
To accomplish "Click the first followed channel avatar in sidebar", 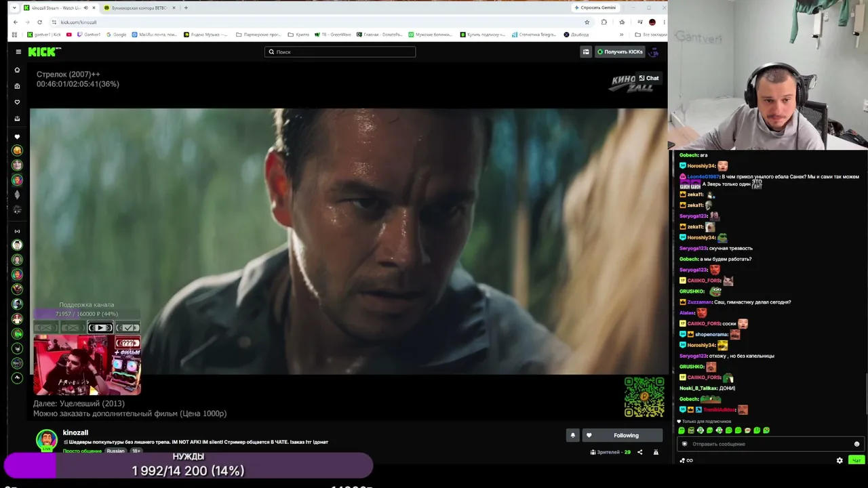I will (x=18, y=150).
